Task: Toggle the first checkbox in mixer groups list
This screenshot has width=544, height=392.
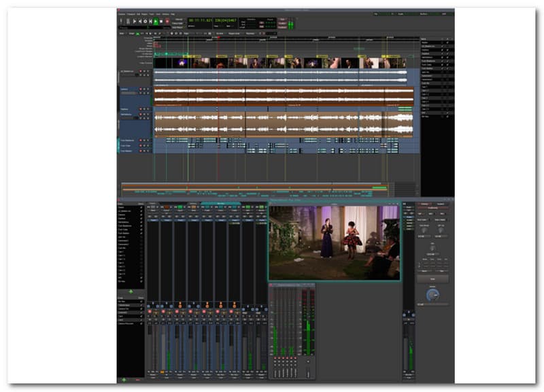Action: click(141, 302)
